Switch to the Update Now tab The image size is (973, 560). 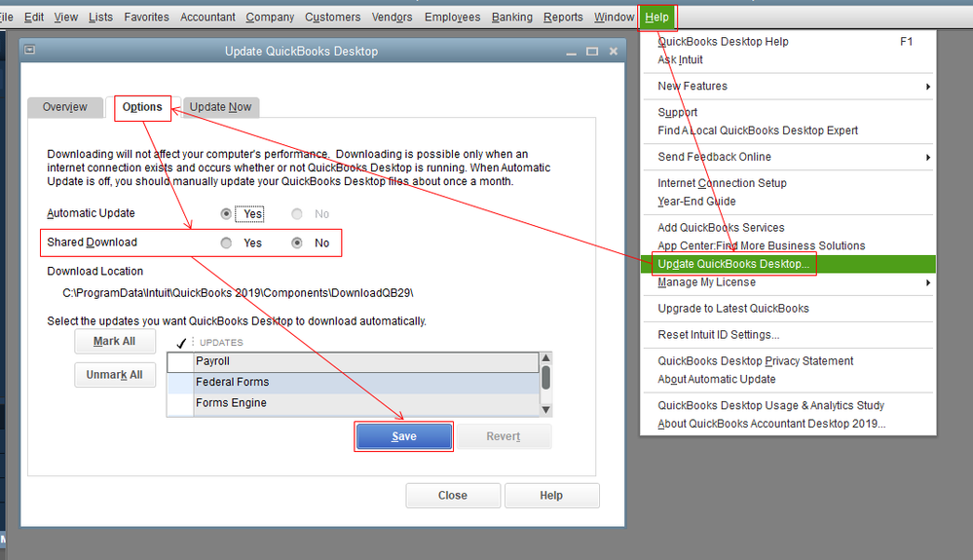(220, 107)
